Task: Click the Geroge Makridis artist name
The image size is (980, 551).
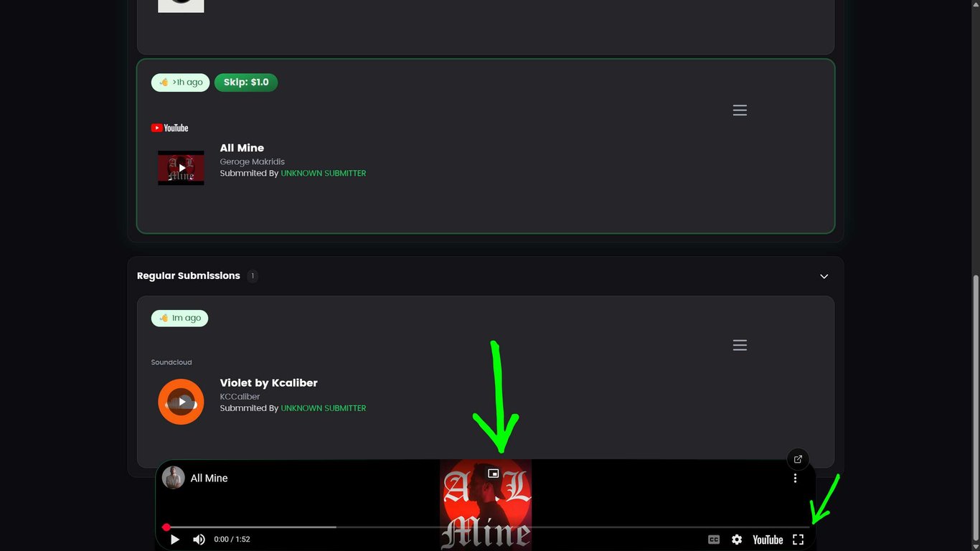Action: (253, 162)
